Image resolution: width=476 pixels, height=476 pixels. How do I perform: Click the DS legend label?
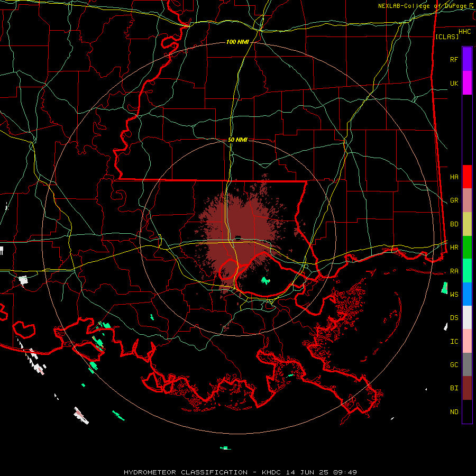coord(454,318)
